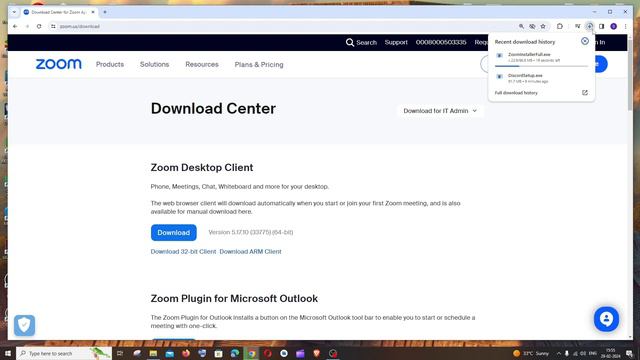This screenshot has width=640, height=360.
Task: Open the Resources menu
Action: pyautogui.click(x=202, y=64)
